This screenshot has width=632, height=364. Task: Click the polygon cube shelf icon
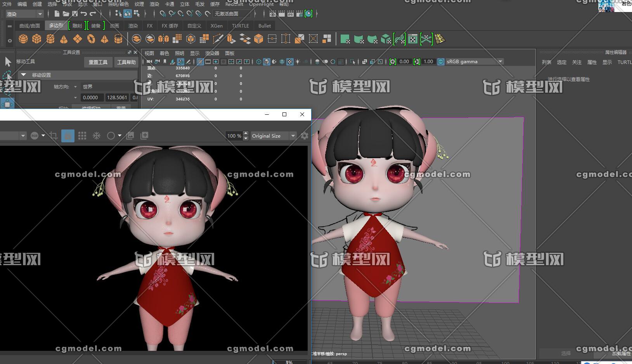click(x=37, y=39)
